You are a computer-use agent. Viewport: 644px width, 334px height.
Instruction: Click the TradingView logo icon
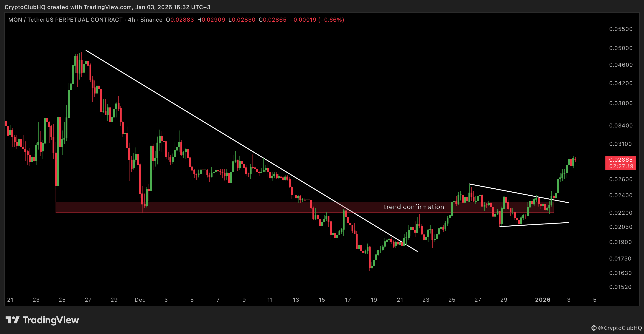pyautogui.click(x=13, y=320)
